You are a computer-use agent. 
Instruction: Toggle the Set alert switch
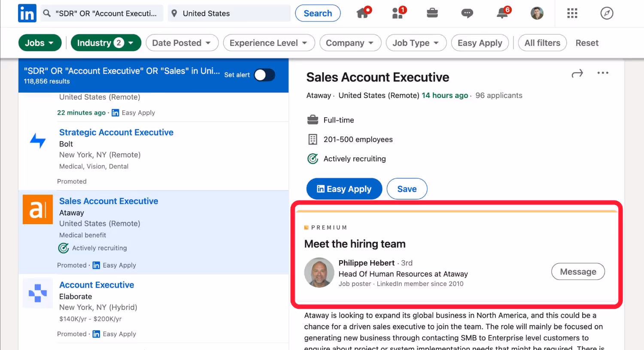264,75
